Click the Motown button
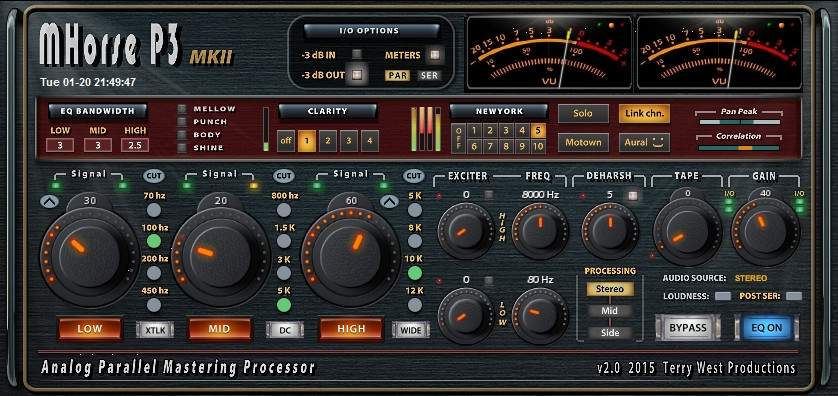The width and height of the screenshot is (838, 396). coord(583,143)
